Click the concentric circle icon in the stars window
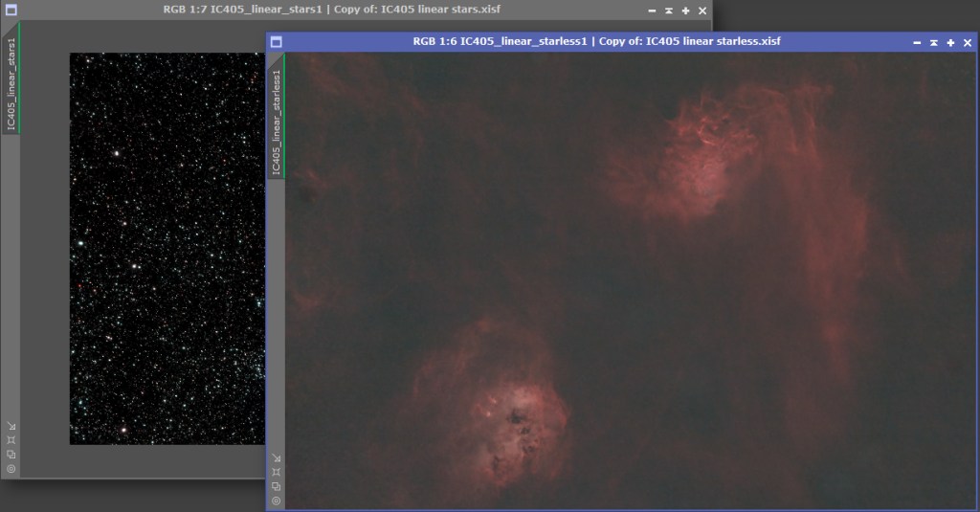980x512 pixels. point(11,469)
